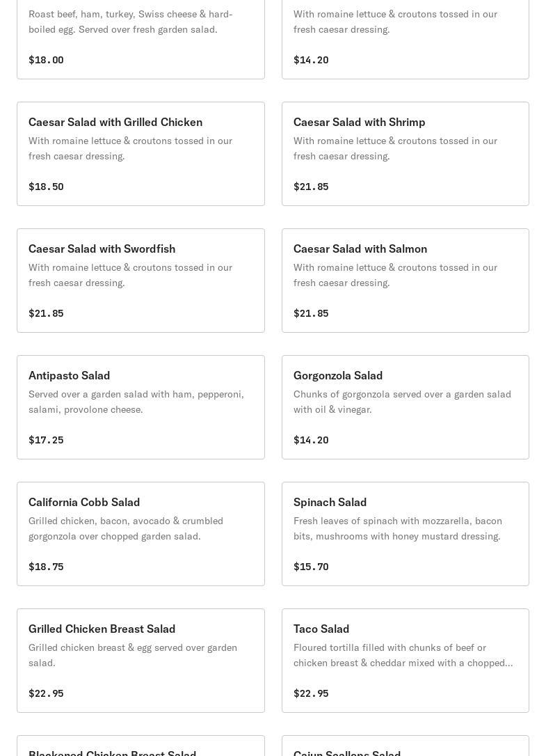Viewport: 546px width, 756px height.
Task: Click the Taco Salad description text
Action: (403, 655)
